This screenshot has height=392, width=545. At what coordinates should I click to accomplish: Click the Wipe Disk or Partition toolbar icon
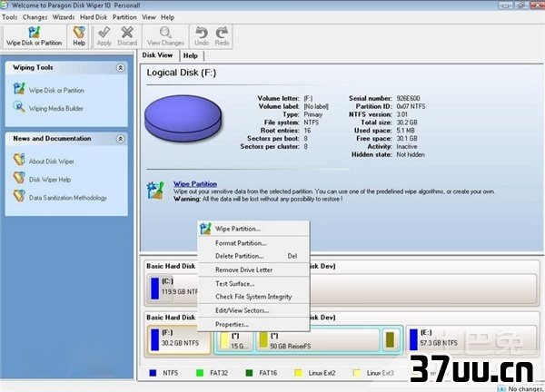(x=35, y=33)
